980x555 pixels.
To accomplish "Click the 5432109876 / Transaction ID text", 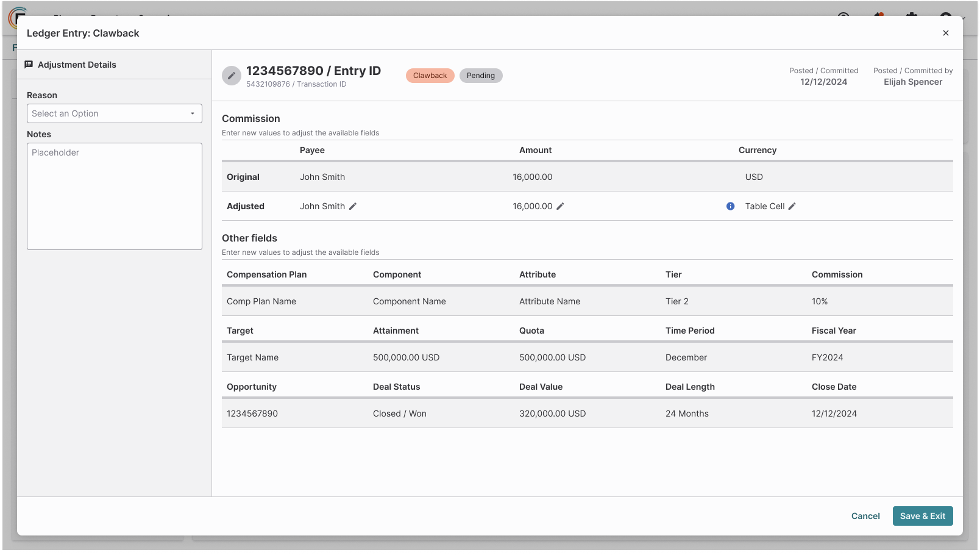I will pyautogui.click(x=296, y=84).
